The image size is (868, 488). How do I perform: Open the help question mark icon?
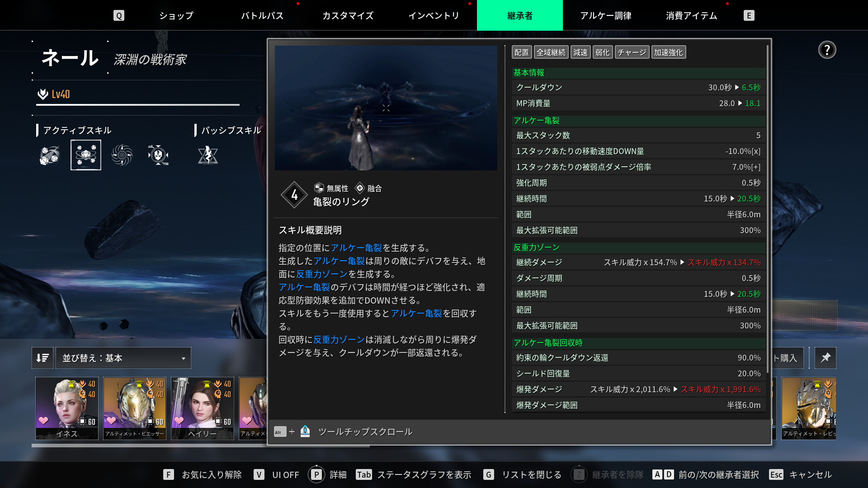coord(827,50)
